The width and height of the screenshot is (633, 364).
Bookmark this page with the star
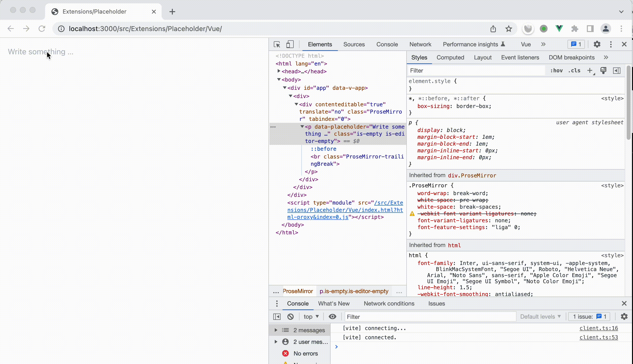tap(508, 29)
